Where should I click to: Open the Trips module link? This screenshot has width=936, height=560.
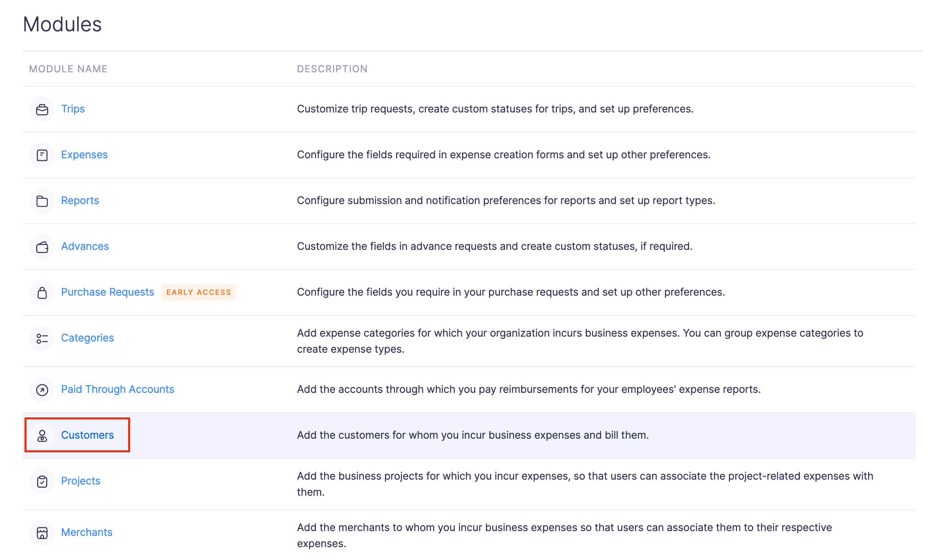[x=73, y=109]
